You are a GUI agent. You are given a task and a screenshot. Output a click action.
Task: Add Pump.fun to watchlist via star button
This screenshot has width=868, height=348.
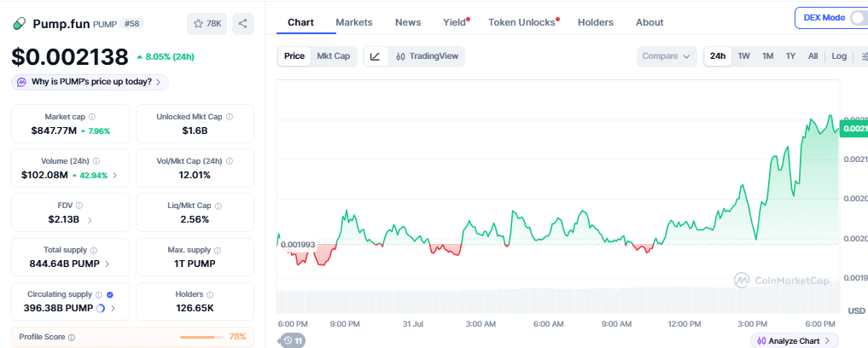(207, 24)
